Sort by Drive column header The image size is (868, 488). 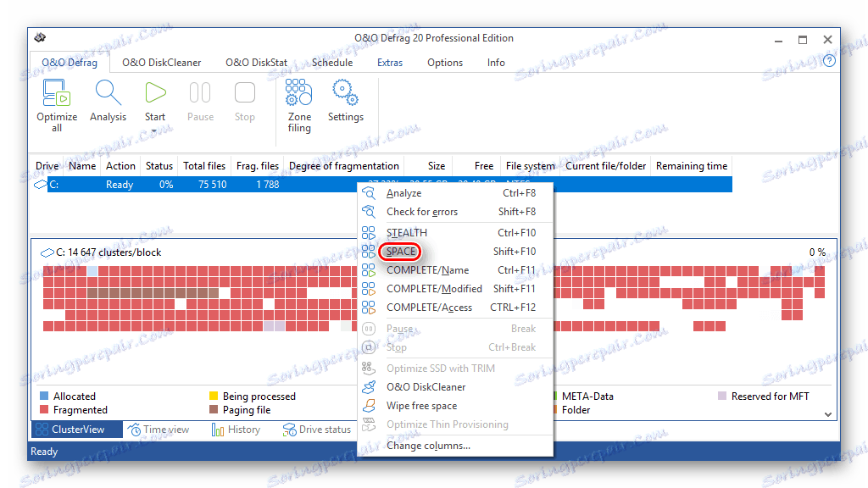(47, 166)
